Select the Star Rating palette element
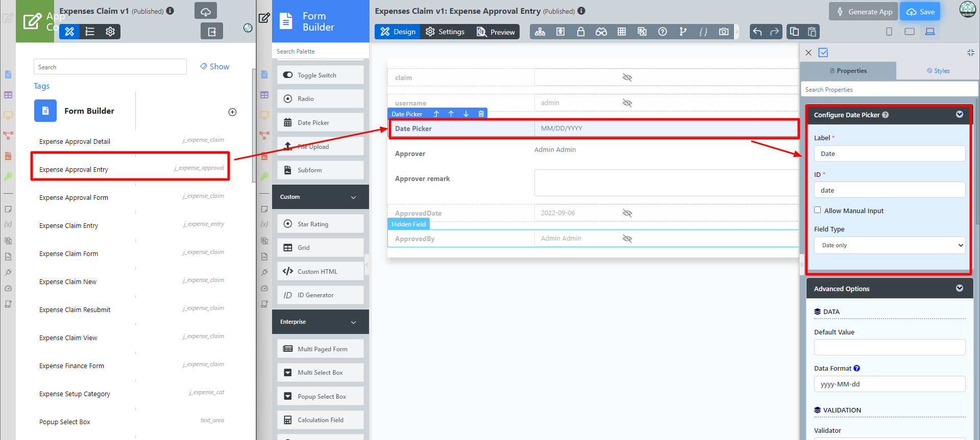 tap(321, 224)
